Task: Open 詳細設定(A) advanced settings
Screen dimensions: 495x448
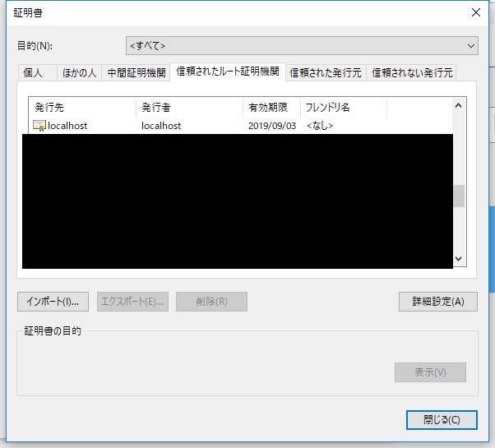Action: [438, 302]
